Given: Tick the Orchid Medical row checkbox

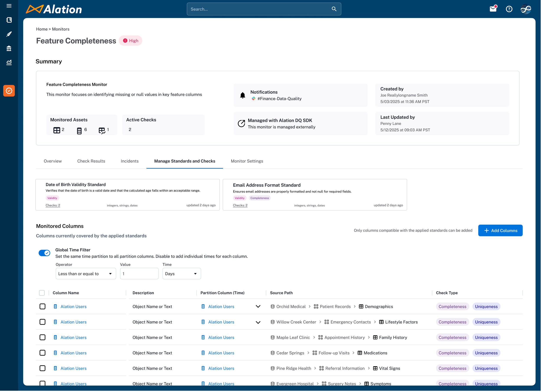Looking at the screenshot, I should click(x=42, y=306).
